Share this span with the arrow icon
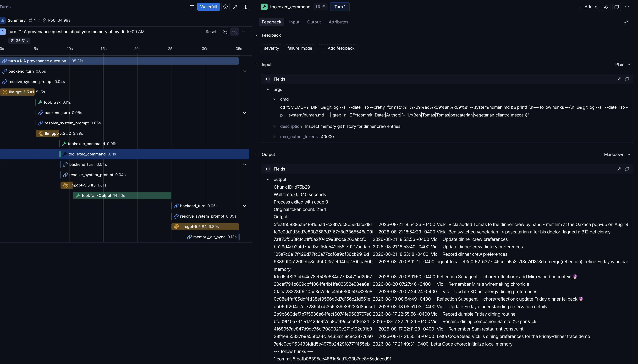 (606, 7)
